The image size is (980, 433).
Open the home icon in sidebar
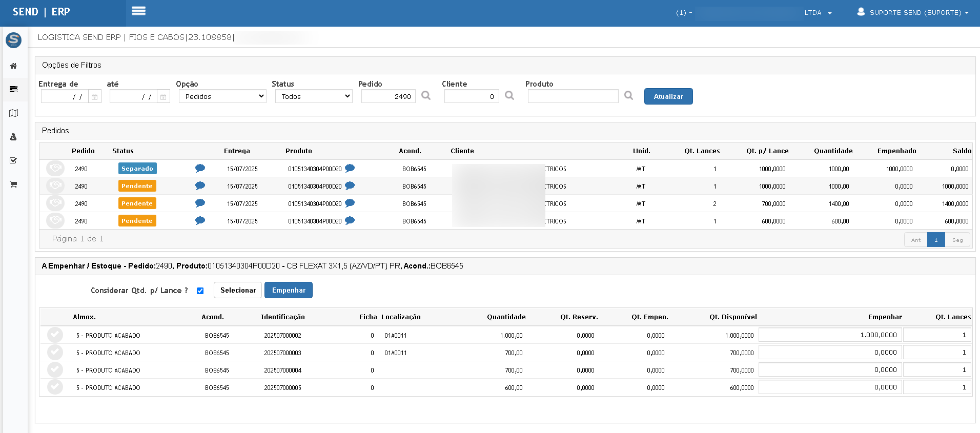[13, 66]
